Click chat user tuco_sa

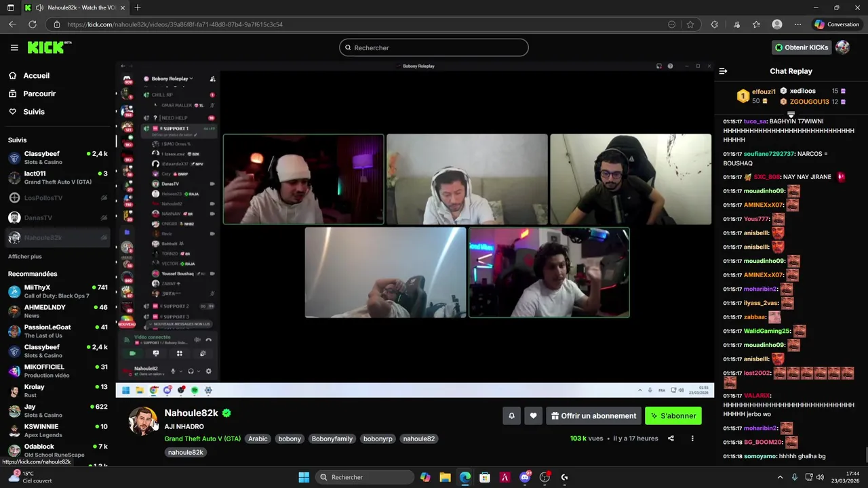point(755,121)
